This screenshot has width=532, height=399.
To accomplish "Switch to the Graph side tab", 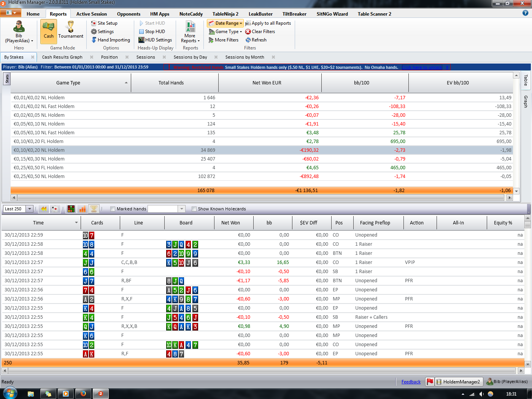I will (x=526, y=102).
